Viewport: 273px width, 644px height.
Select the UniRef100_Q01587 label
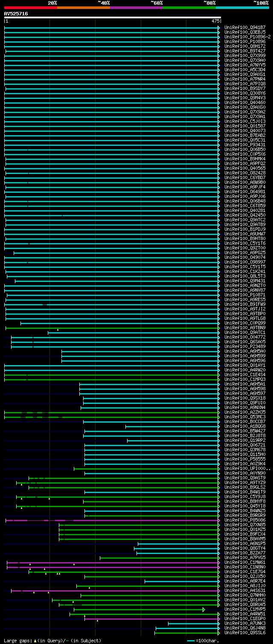pos(245,126)
